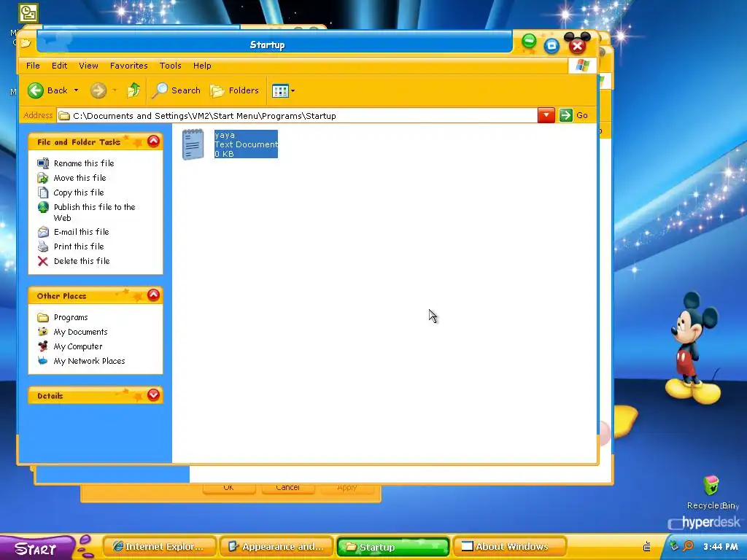This screenshot has height=560, width=747.
Task: Go to the Programs folder link
Action: pos(71,318)
